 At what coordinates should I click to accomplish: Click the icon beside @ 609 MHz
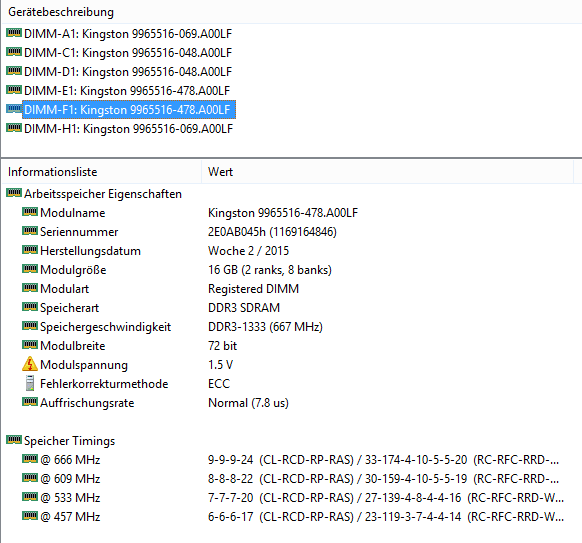tap(30, 478)
